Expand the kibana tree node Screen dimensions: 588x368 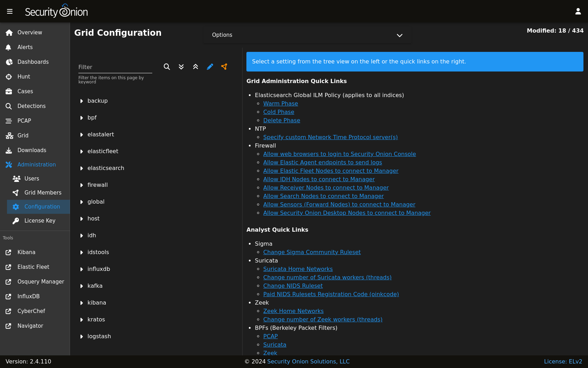point(82,303)
